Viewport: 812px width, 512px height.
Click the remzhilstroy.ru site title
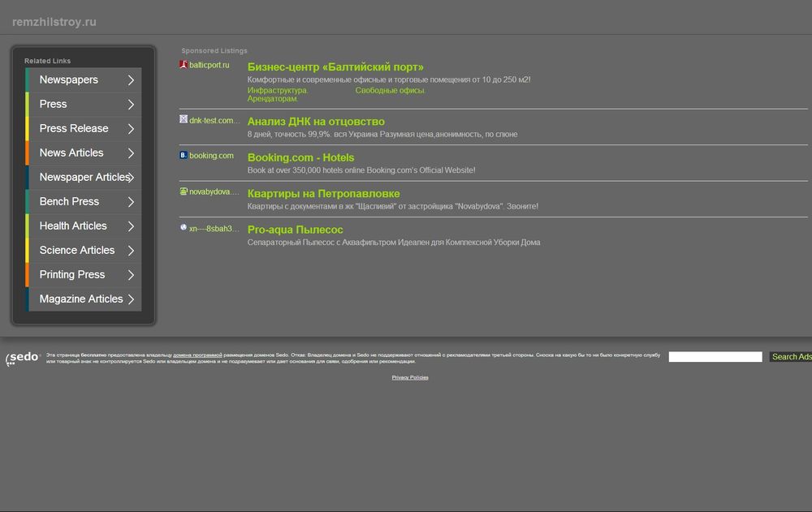tap(54, 22)
